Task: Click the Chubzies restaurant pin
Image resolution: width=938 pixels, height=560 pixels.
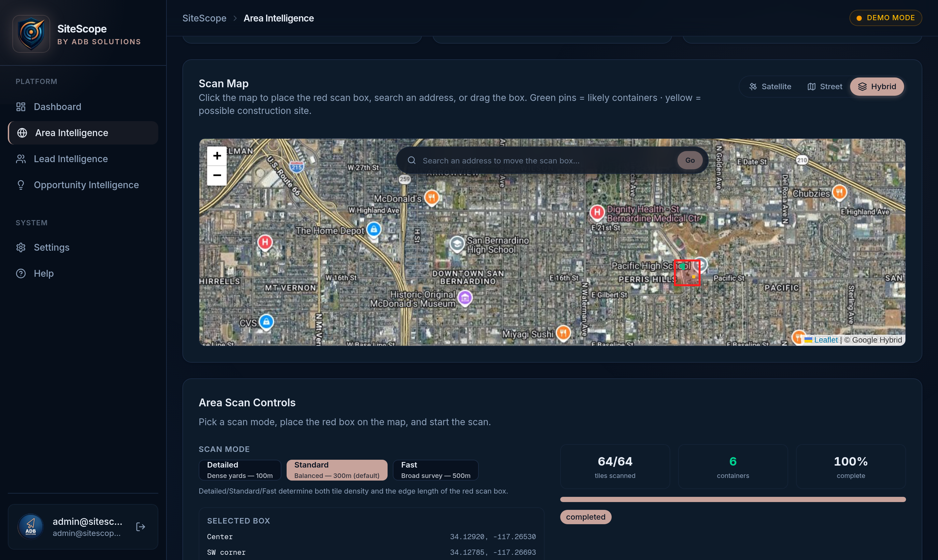Action: coord(839,192)
